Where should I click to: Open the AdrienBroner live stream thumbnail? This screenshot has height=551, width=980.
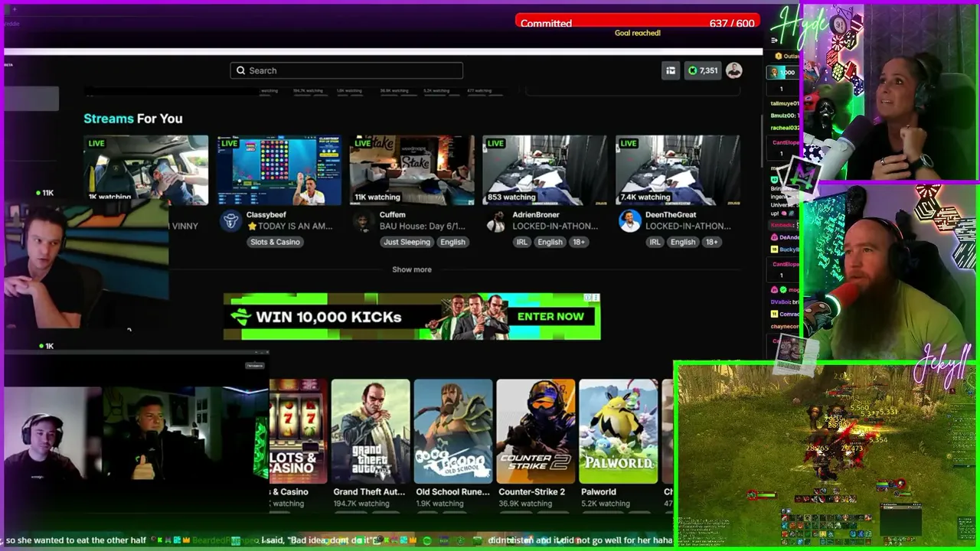click(x=545, y=170)
